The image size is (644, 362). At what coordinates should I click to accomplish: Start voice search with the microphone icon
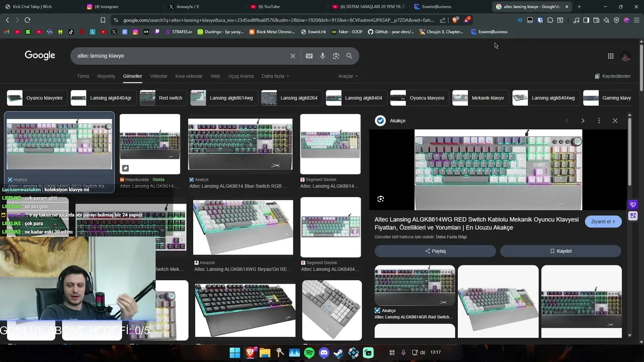(x=323, y=56)
